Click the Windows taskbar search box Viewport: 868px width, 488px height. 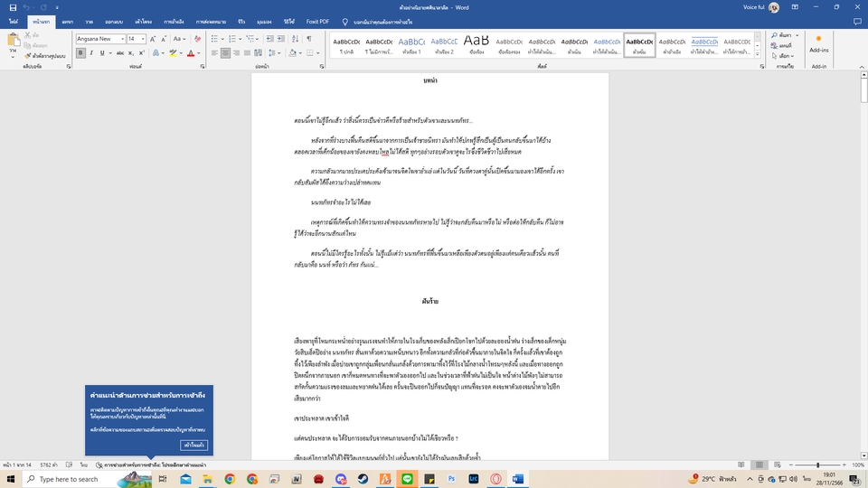click(x=87, y=479)
